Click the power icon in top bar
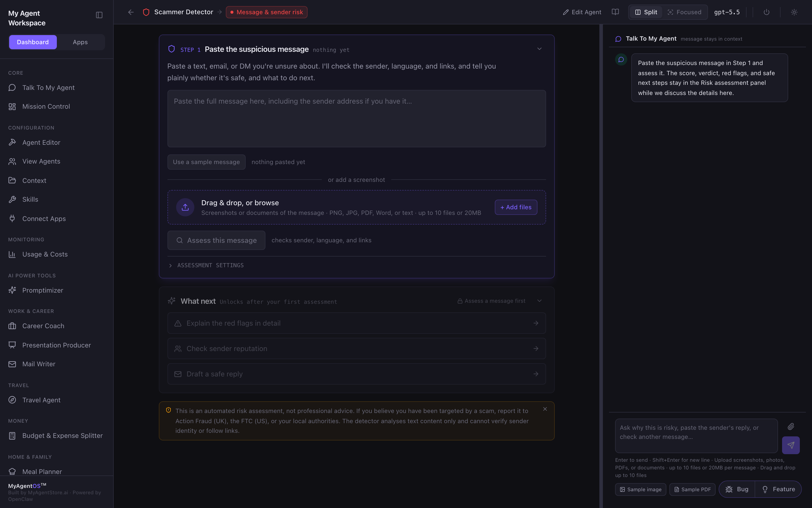Viewport: 812px width, 508px height. (x=766, y=12)
